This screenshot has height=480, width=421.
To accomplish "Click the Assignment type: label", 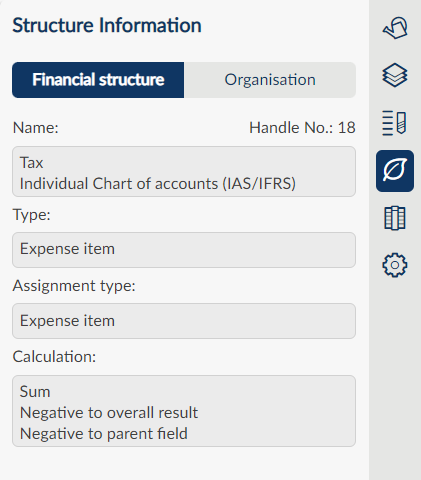I will click(74, 286).
